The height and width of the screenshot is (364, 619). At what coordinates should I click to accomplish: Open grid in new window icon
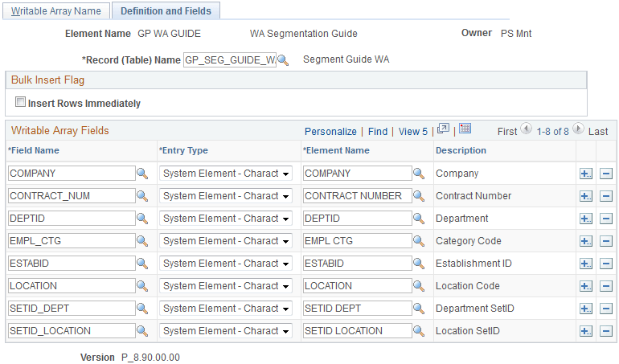point(443,129)
